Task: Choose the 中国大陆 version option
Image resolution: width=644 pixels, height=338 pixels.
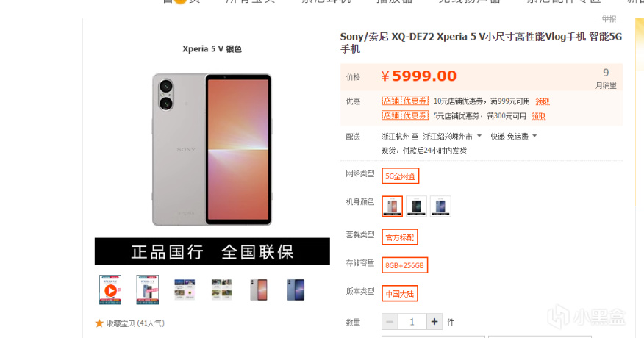Action: 400,294
